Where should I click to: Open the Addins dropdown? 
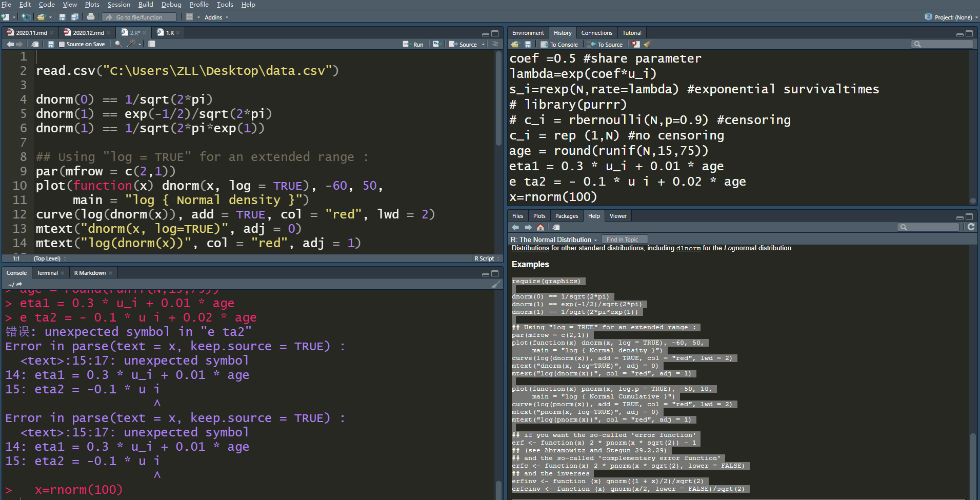216,17
